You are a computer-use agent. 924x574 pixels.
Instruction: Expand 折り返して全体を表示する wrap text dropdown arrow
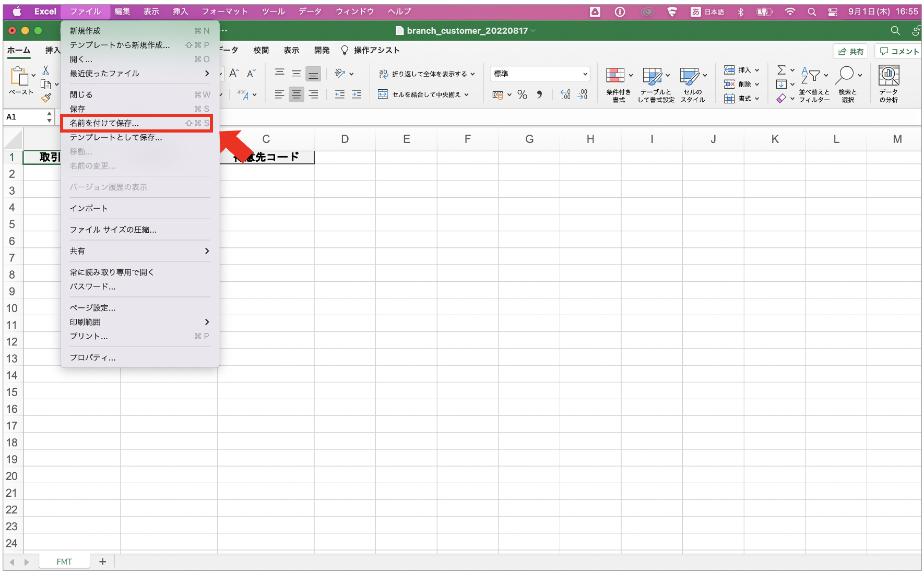coord(473,74)
